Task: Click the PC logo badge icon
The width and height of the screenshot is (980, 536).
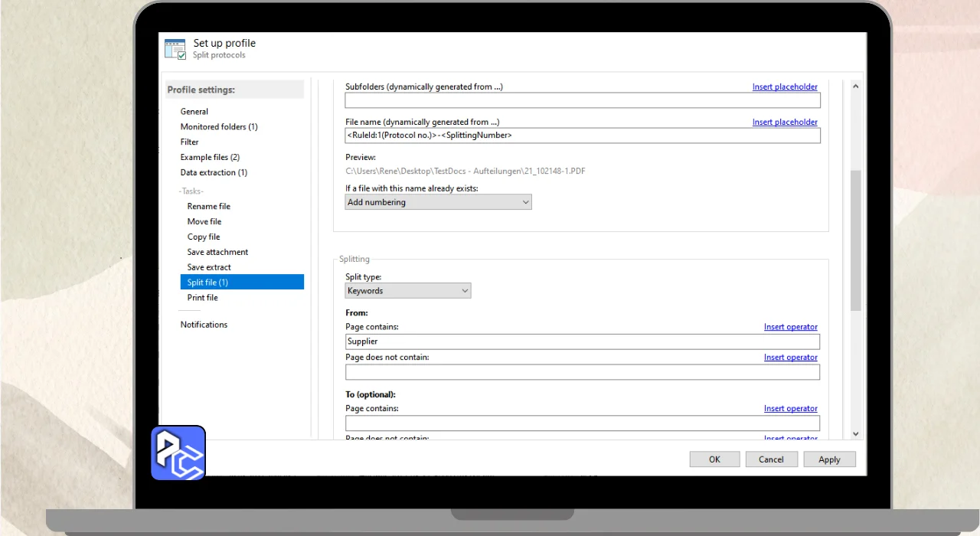Action: pos(178,453)
